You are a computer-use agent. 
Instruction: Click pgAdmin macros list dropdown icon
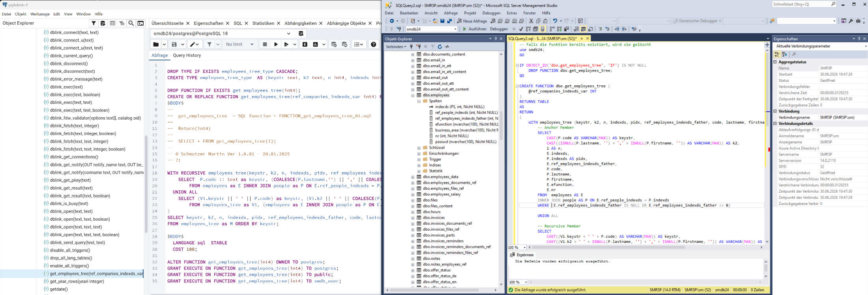click(358, 44)
